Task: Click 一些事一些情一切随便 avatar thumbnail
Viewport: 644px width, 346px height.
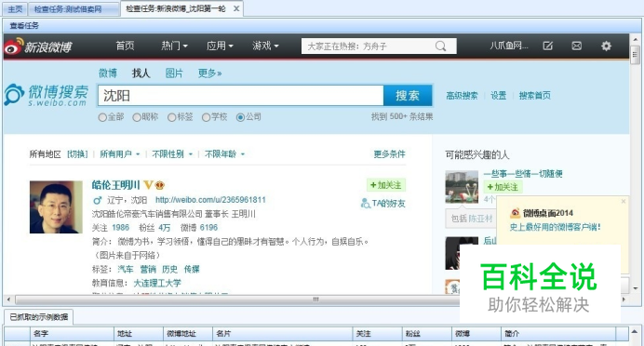Action: pos(462,187)
